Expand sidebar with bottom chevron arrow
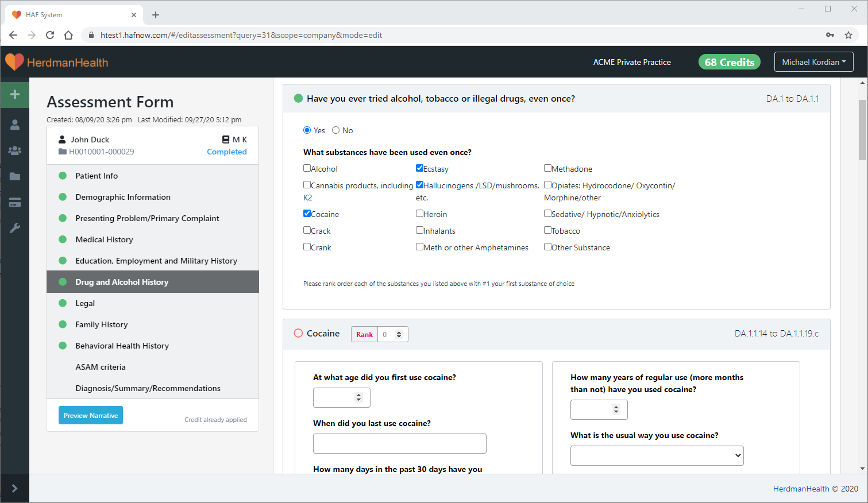 coord(15,488)
